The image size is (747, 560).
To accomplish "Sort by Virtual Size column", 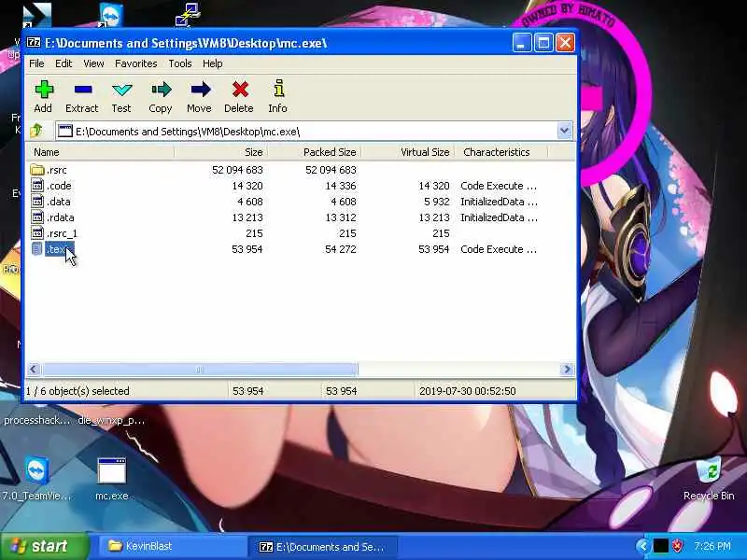I will point(408,152).
